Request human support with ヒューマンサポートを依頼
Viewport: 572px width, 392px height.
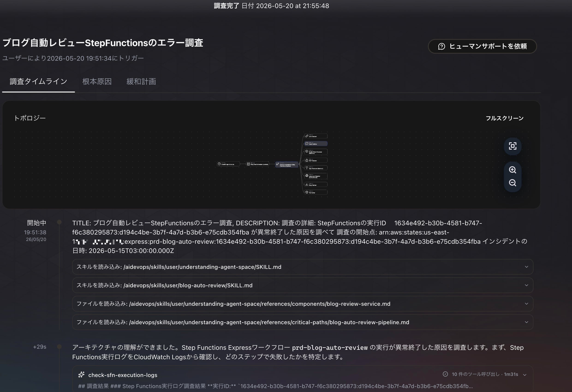click(x=483, y=46)
